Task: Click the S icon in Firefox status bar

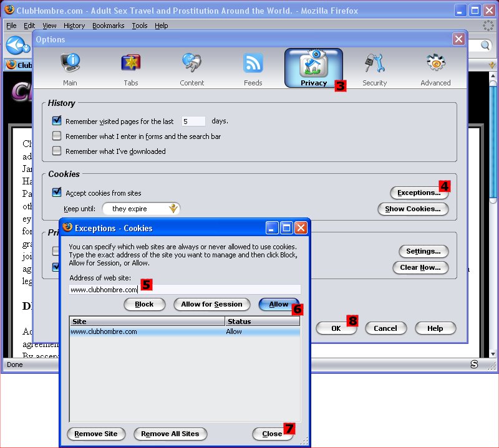Action: 474,365
